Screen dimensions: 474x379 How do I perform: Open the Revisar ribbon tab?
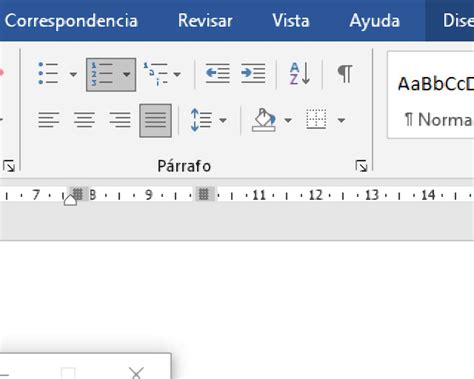click(205, 21)
